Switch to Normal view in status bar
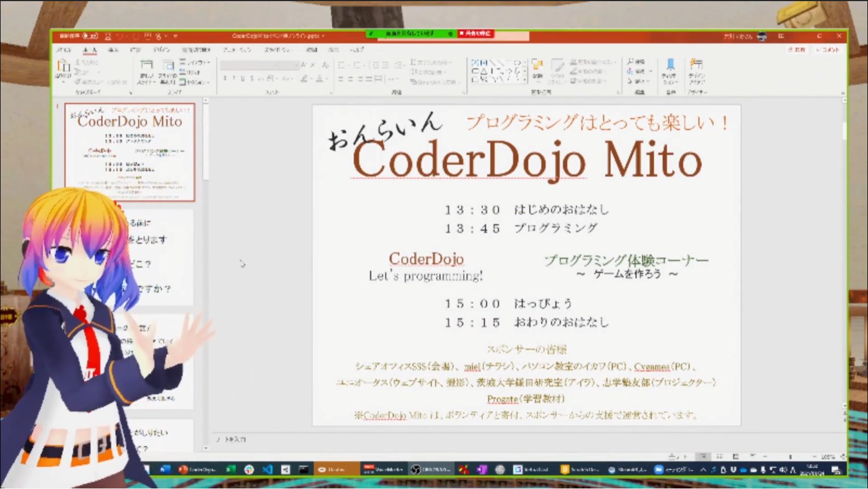Image resolution: width=868 pixels, height=489 pixels. pos(704,456)
